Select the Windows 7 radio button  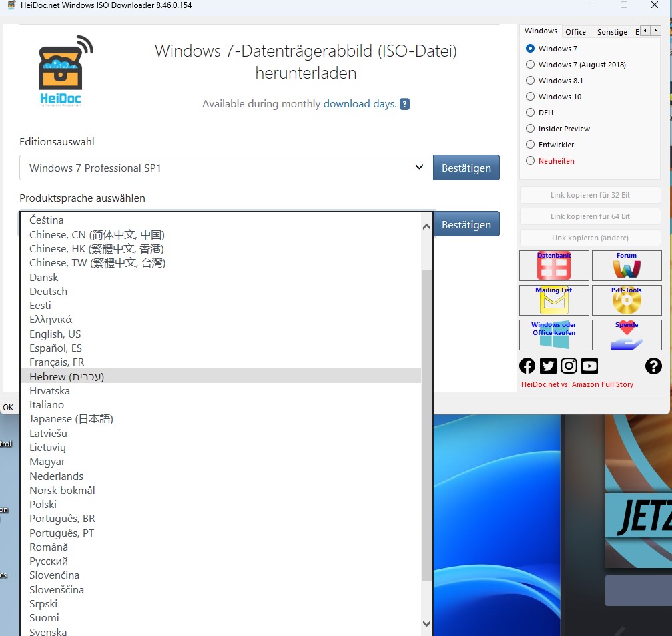530,49
